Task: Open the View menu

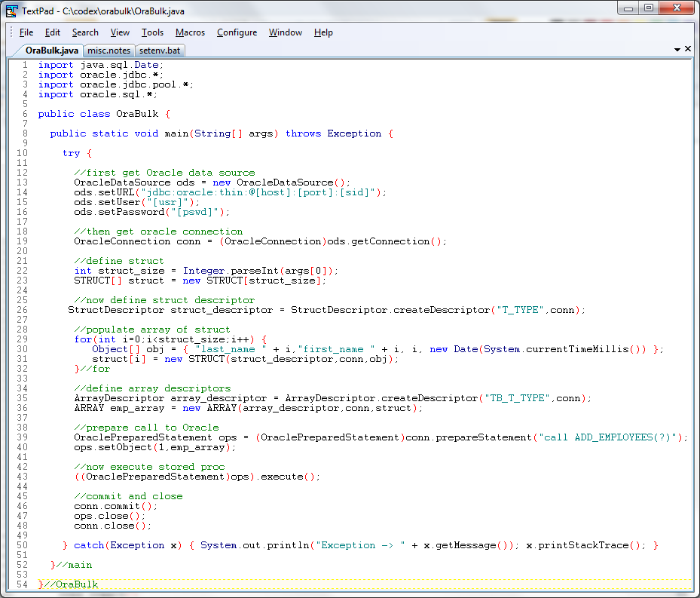Action: coord(120,32)
